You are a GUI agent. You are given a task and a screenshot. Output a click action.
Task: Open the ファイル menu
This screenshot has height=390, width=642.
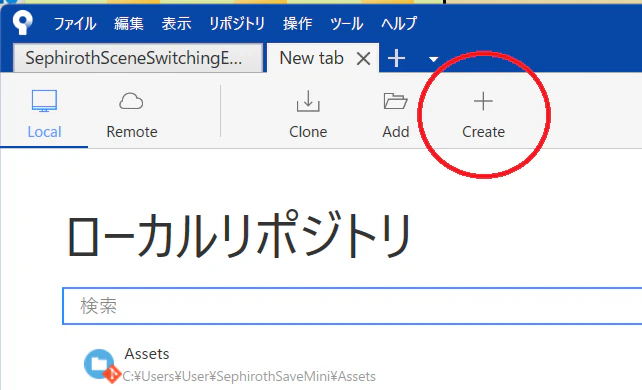[x=75, y=23]
